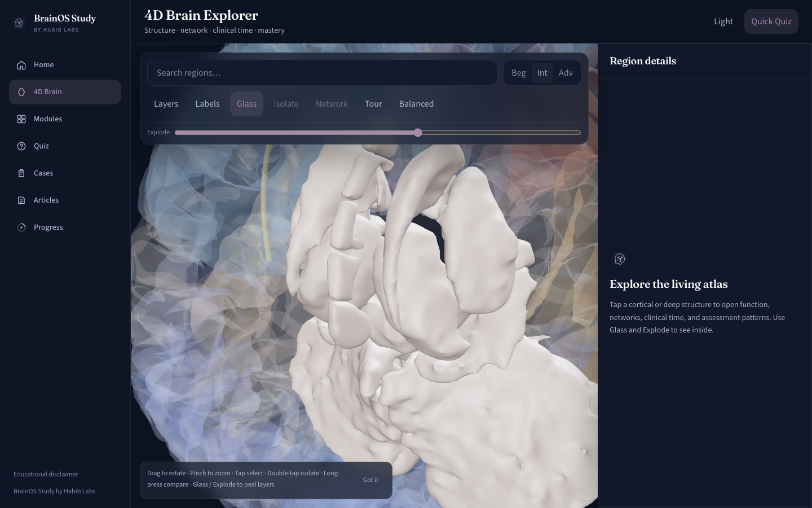
Task: Open the Educational disclaimer link
Action: click(x=46, y=474)
